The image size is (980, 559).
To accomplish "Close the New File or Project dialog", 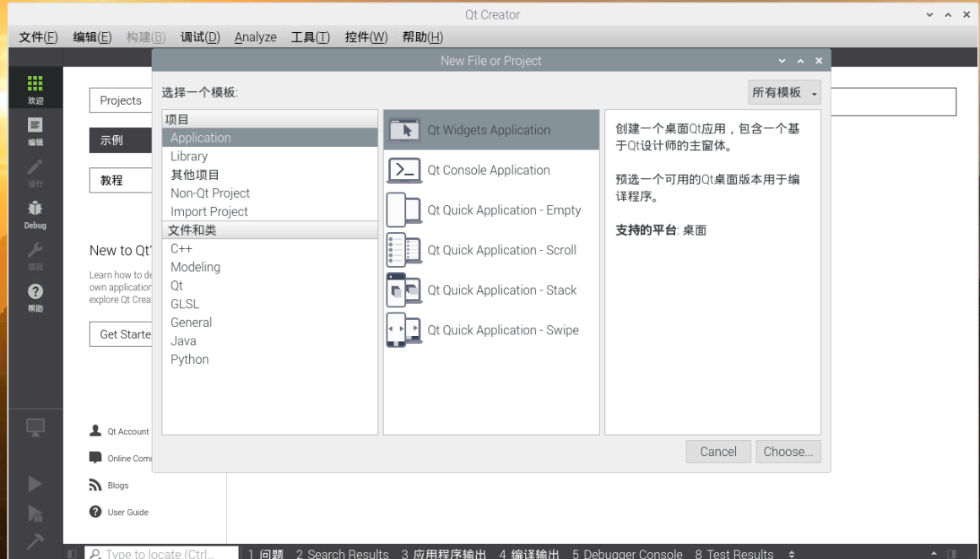I will (x=819, y=61).
